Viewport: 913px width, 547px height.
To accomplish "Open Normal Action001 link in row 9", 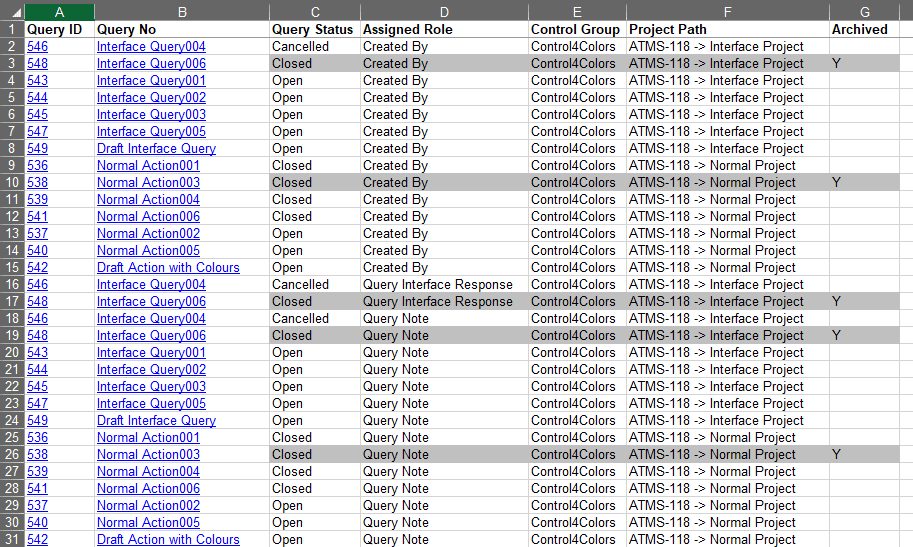I will (148, 165).
